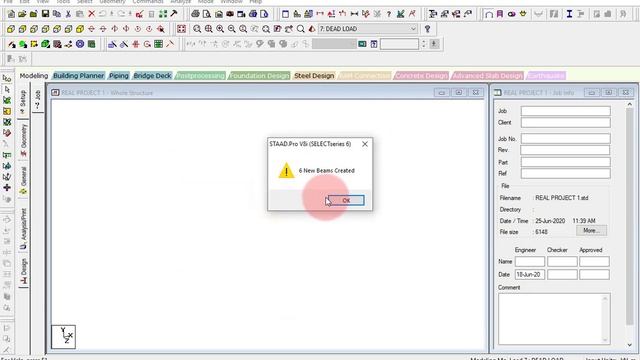
Task: Select the Analysis/Print vertical page tab
Action: click(x=23, y=229)
